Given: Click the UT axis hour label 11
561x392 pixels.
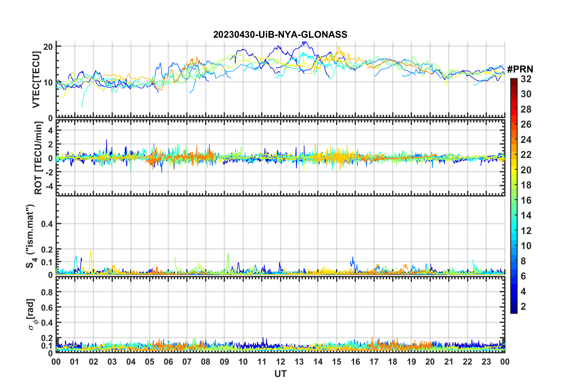Looking at the screenshot, I should tap(262, 362).
